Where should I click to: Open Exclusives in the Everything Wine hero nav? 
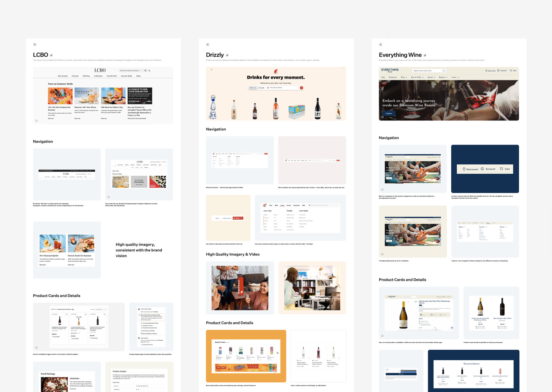(393, 77)
